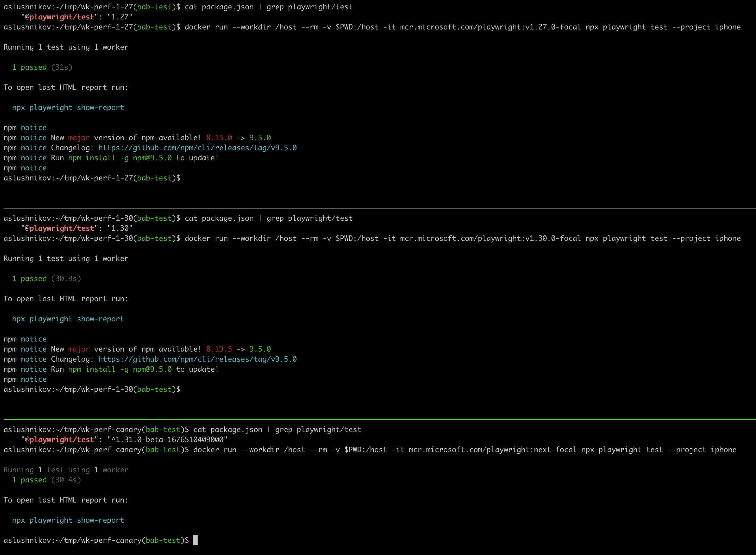Click the npm changelog URL in second pane
The height and width of the screenshot is (555, 756).
tap(197, 359)
